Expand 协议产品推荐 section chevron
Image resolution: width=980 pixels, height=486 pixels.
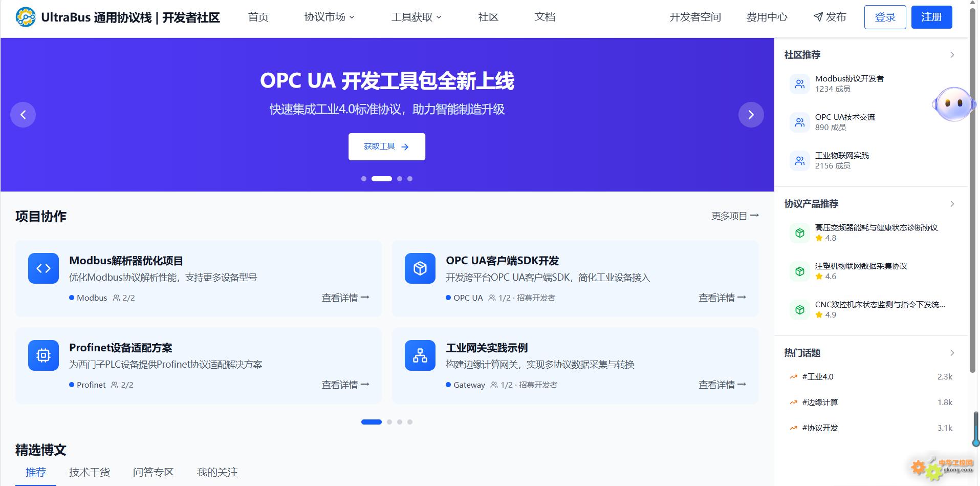pos(952,204)
